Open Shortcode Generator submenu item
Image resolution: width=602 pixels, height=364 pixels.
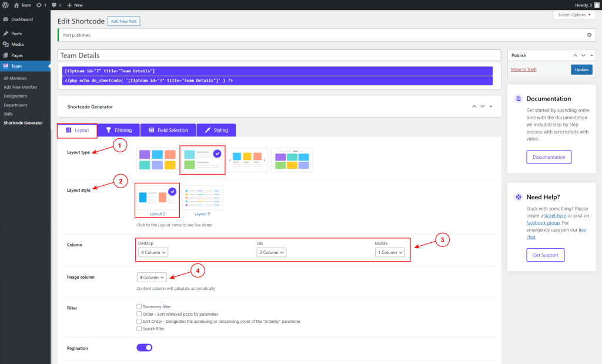click(24, 123)
